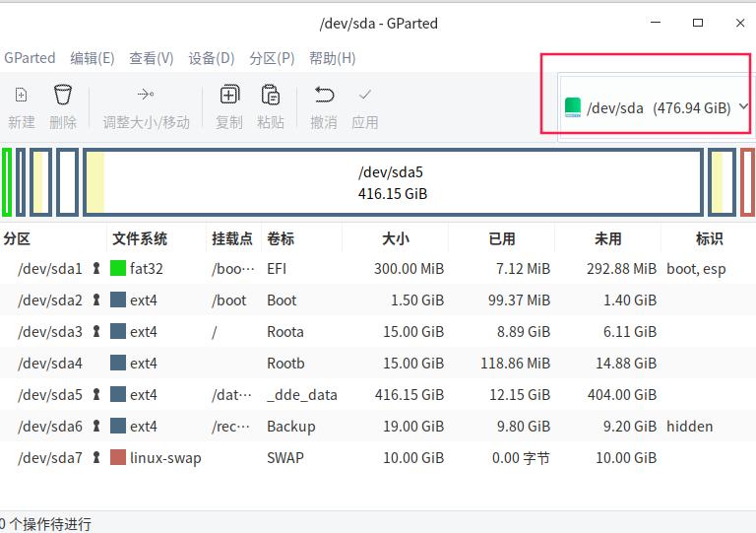Select the /dev/sda4 partition row
The image size is (756, 533).
click(378, 363)
